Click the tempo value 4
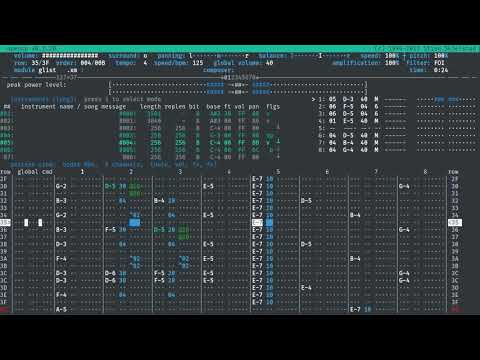This screenshot has width=480, height=360. (145, 63)
